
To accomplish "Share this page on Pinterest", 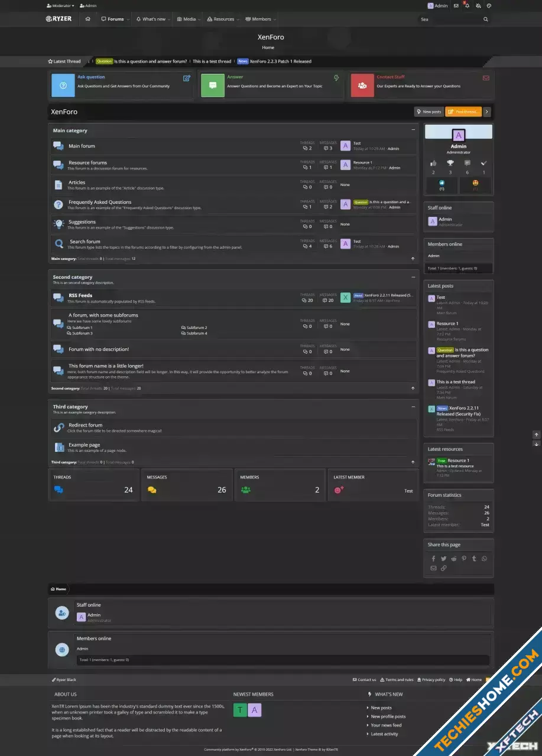I will [464, 559].
